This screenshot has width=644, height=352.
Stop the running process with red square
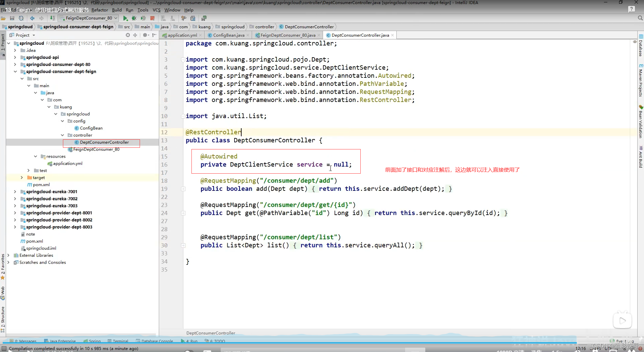[152, 18]
